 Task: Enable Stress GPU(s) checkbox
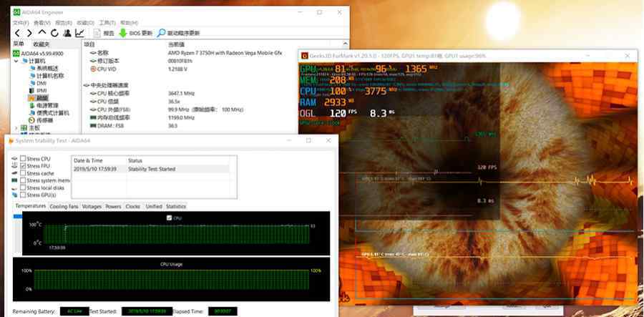point(23,195)
